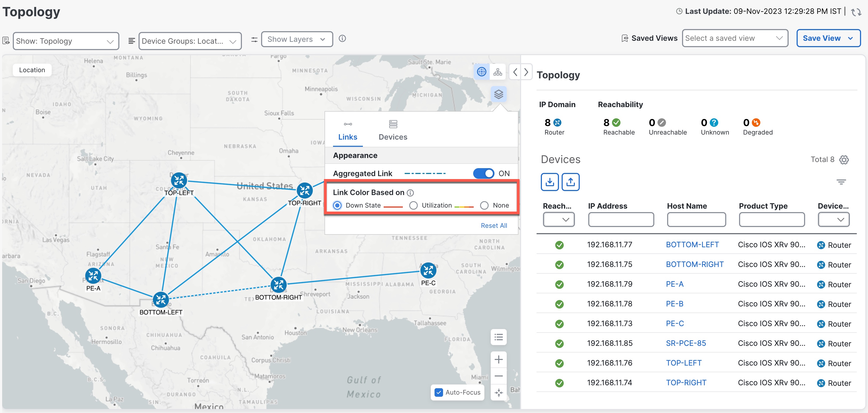Click the refresh topology icon
Image resolution: width=868 pixels, height=413 pixels.
[x=856, y=12]
